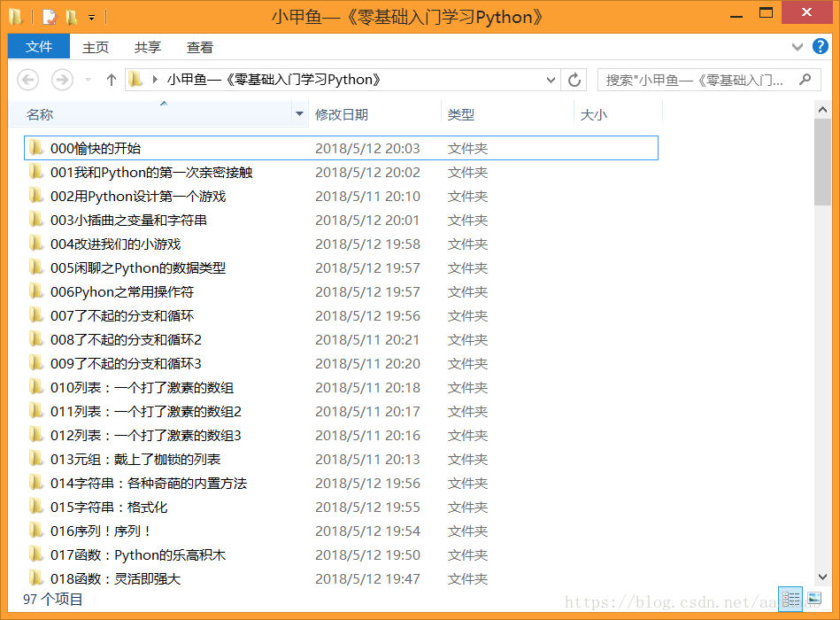Go up one folder level
Image resolution: width=840 pixels, height=620 pixels.
pos(112,81)
